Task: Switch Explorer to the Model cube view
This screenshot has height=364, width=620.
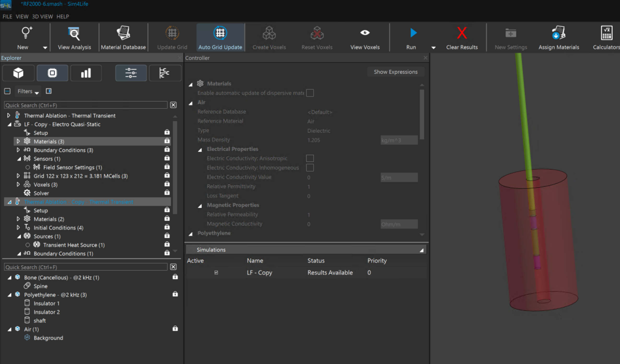Action: tap(18, 73)
